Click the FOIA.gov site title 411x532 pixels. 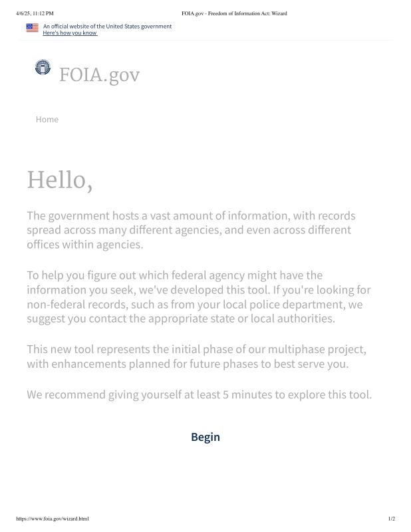99,75
